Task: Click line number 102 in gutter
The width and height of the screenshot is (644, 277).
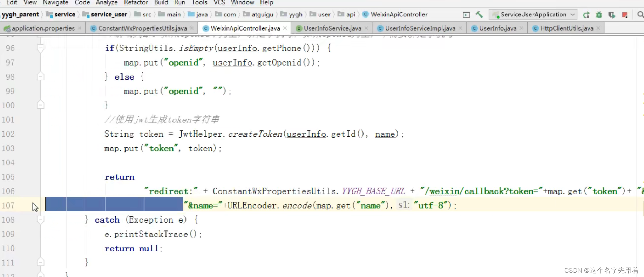Action: (x=8, y=134)
